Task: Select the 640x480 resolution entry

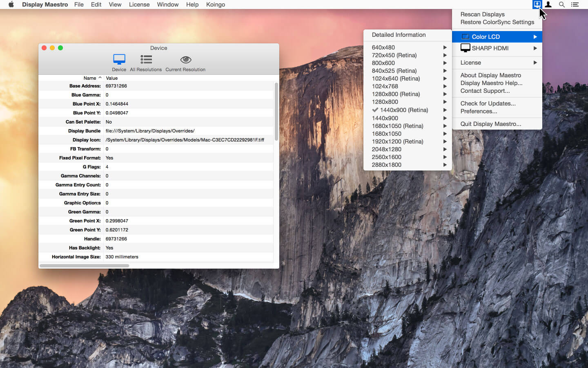Action: (x=383, y=47)
